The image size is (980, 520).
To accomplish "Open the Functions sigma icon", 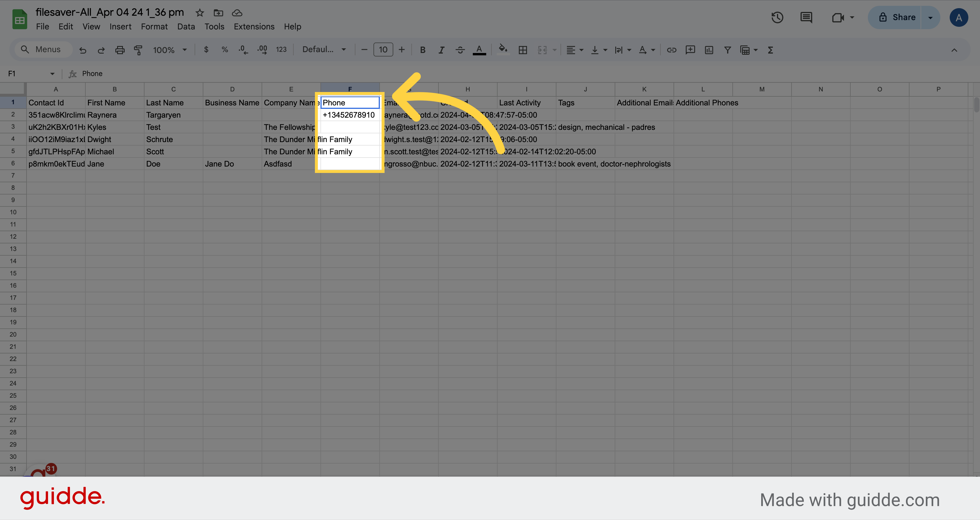I will 770,50.
